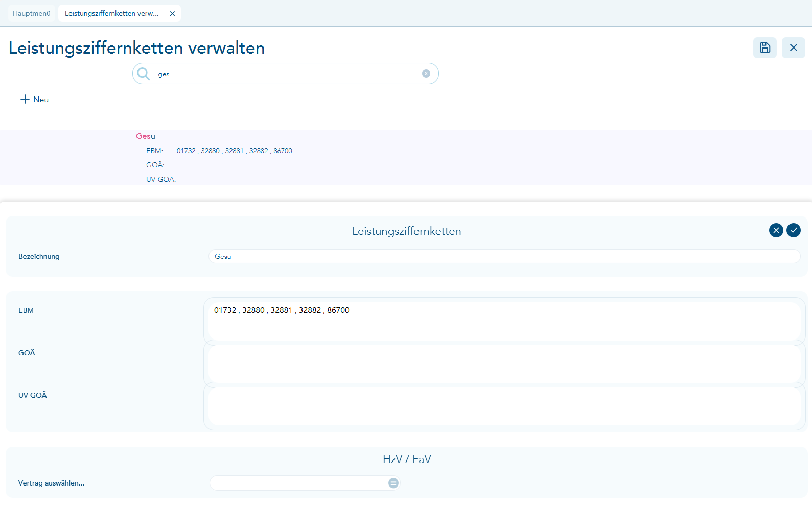Close the Leistungsziffernketten verwalten page
The image size is (812, 509).
coord(793,47)
